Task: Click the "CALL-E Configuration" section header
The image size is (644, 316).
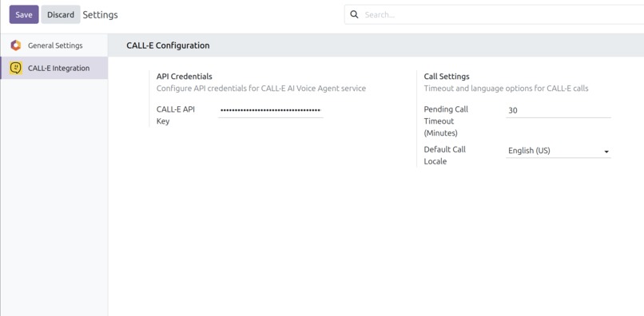Action: [168, 45]
